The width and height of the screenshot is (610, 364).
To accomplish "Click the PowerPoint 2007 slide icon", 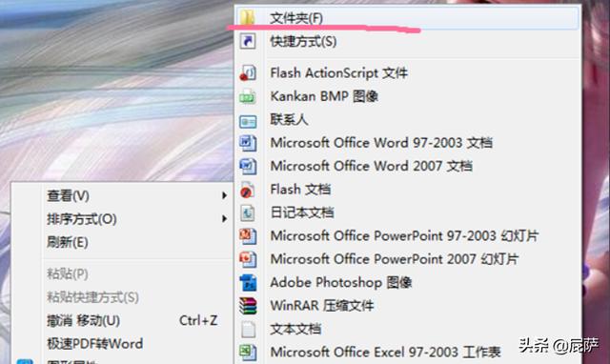I will pos(248,259).
